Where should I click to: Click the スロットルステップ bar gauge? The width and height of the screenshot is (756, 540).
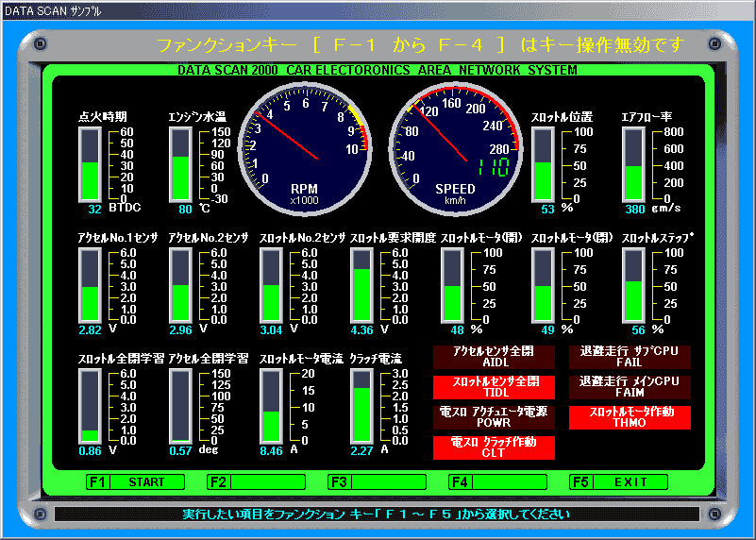[x=634, y=285]
